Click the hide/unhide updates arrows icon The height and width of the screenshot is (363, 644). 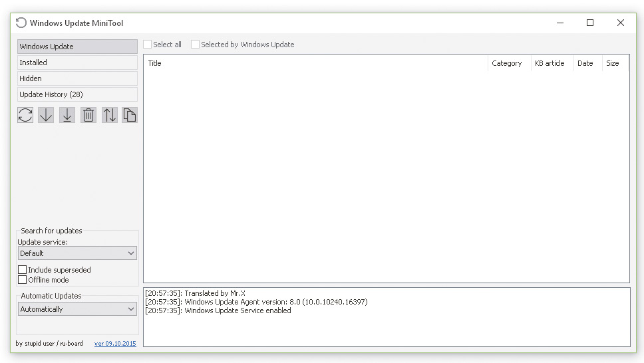pos(110,115)
